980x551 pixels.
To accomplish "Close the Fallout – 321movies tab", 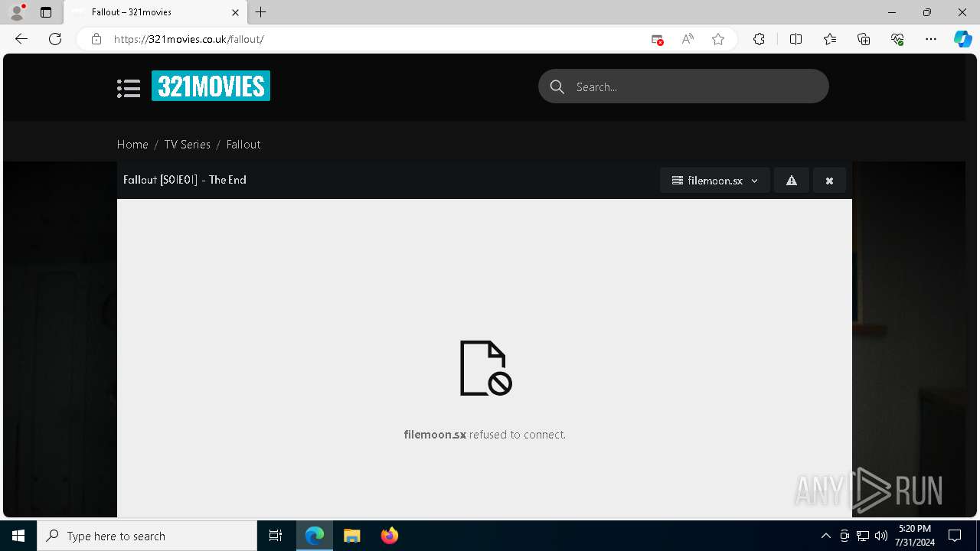I will click(x=235, y=12).
